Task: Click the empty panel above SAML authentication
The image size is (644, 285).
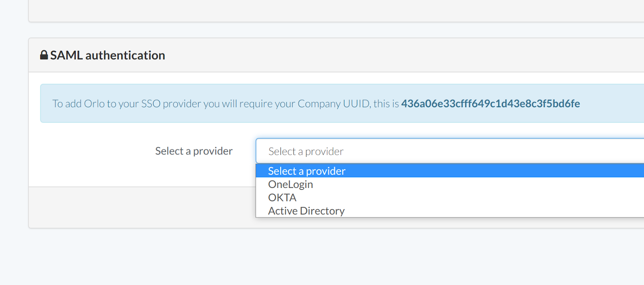Action: pyautogui.click(x=322, y=10)
